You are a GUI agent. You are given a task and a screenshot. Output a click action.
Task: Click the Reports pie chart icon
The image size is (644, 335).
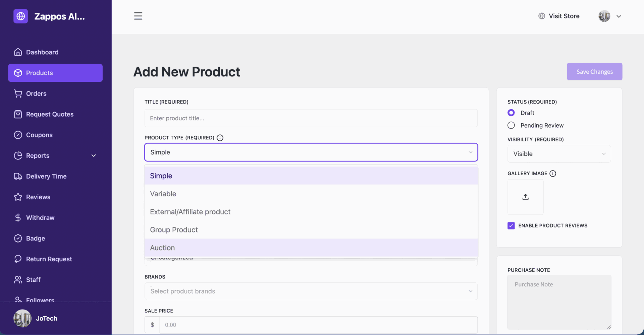[x=18, y=156]
